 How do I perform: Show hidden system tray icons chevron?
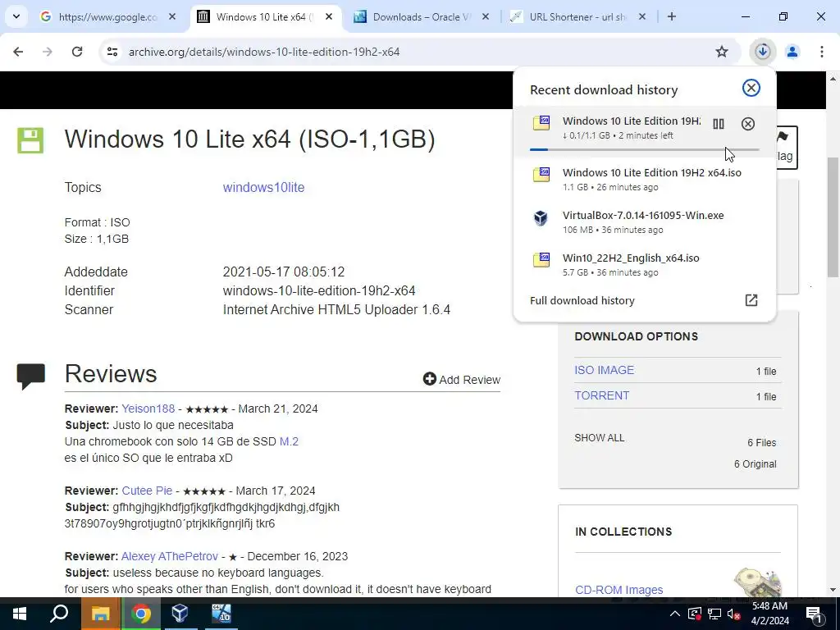(x=675, y=614)
